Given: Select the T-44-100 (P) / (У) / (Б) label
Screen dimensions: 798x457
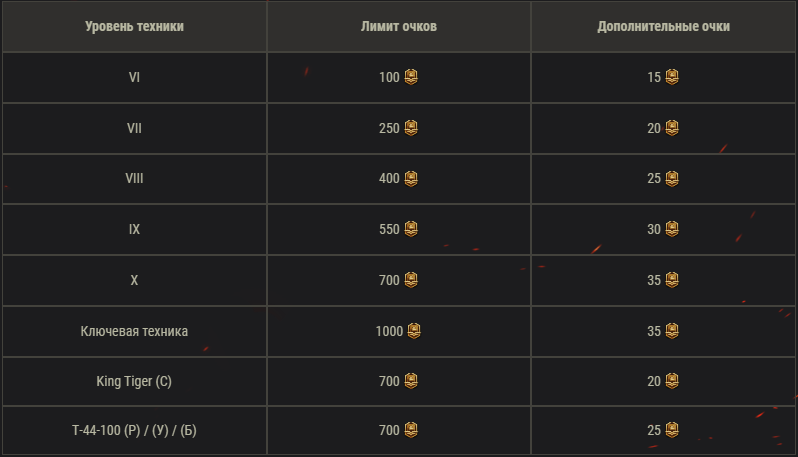Looking at the screenshot, I should (x=134, y=432).
